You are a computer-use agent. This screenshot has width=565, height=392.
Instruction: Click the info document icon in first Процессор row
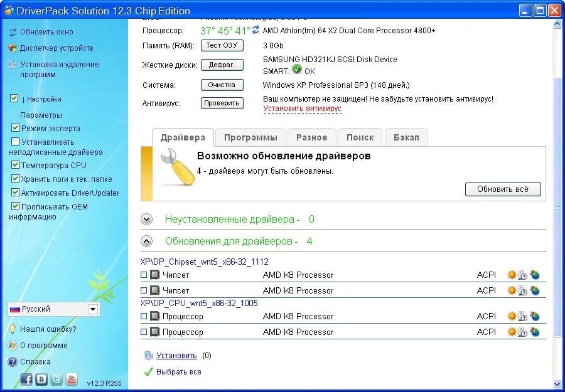point(522,317)
